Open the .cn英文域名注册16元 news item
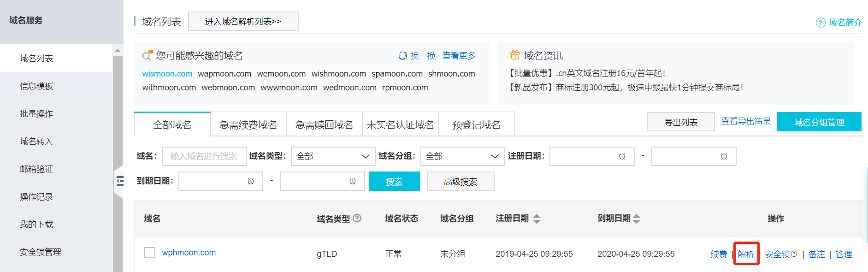Viewport: 868px width, 272px height. point(587,73)
